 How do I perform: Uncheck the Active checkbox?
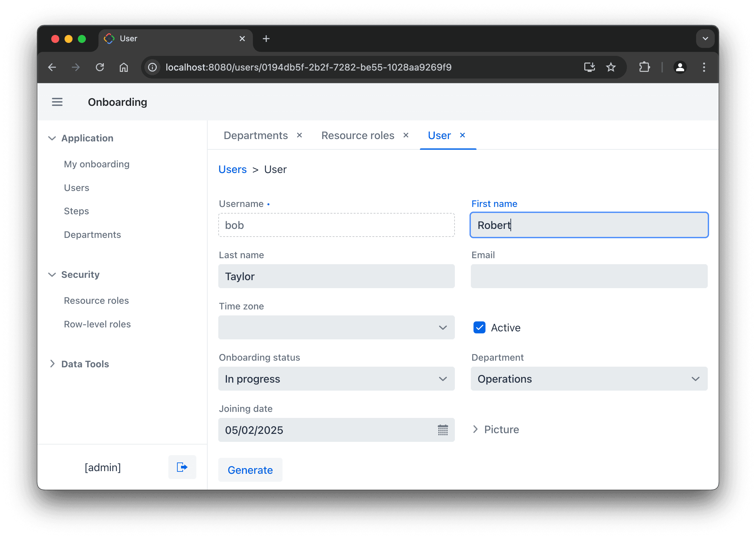click(479, 327)
